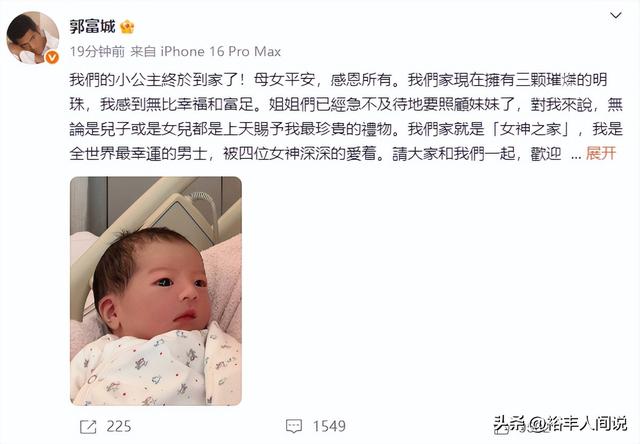The image size is (640, 444).
Task: Open 郭富城's profile avatar picture
Action: (x=33, y=38)
